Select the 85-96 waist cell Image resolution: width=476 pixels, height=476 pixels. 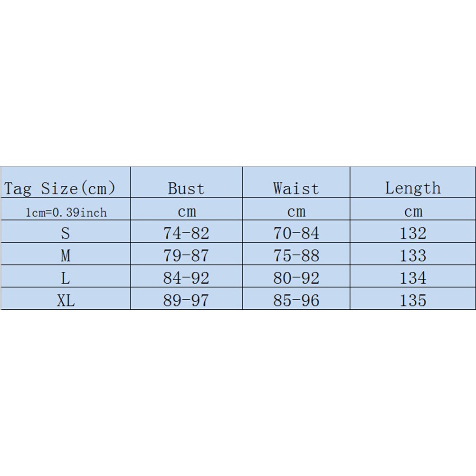(296, 300)
